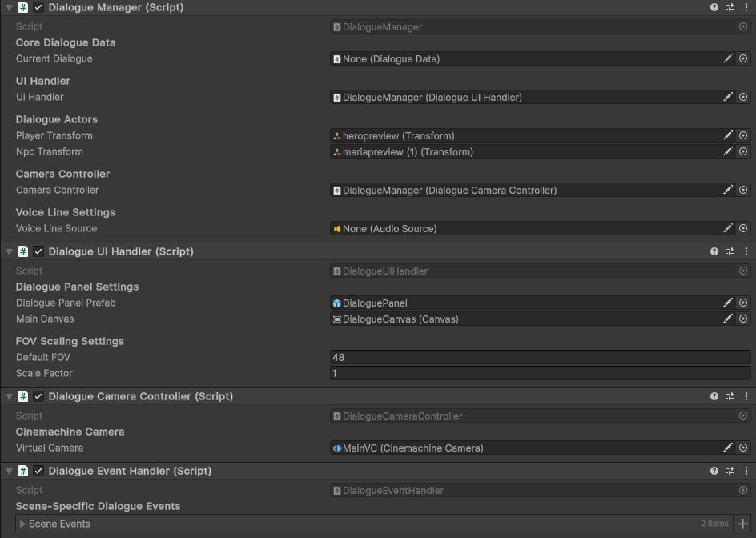Click the Default FOV value field

pos(540,357)
